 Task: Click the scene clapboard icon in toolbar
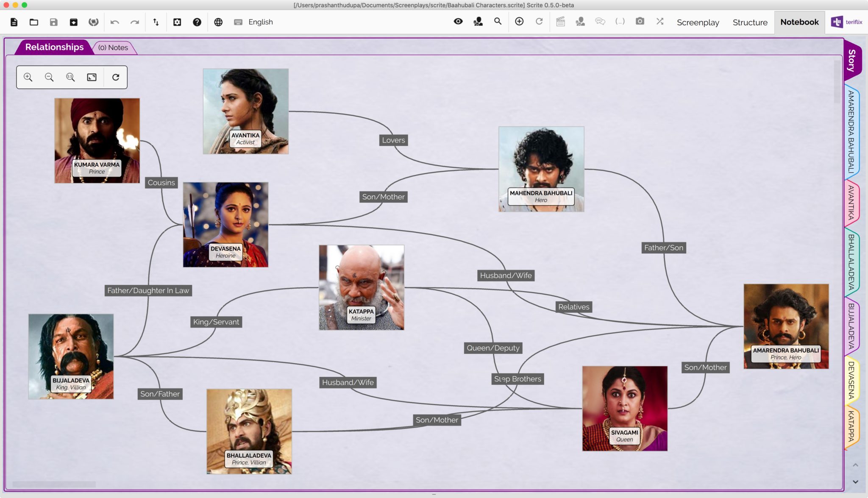pos(560,22)
